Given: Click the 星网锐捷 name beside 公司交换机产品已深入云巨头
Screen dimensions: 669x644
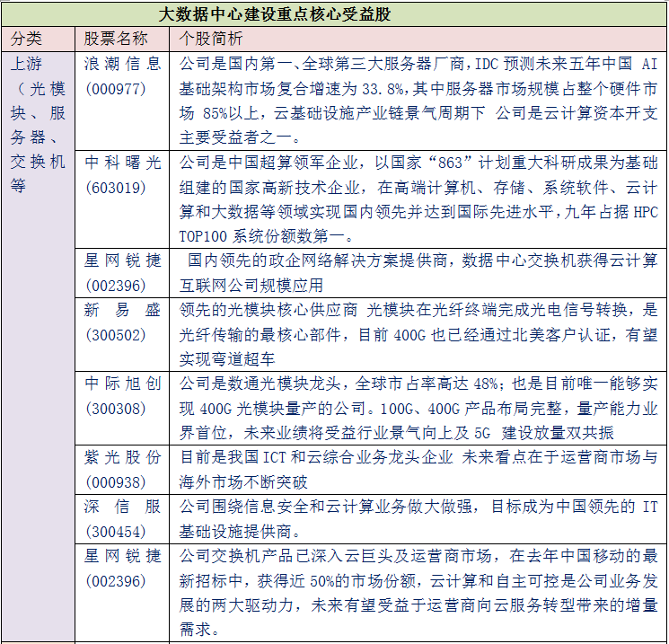Looking at the screenshot, I should click(122, 556).
